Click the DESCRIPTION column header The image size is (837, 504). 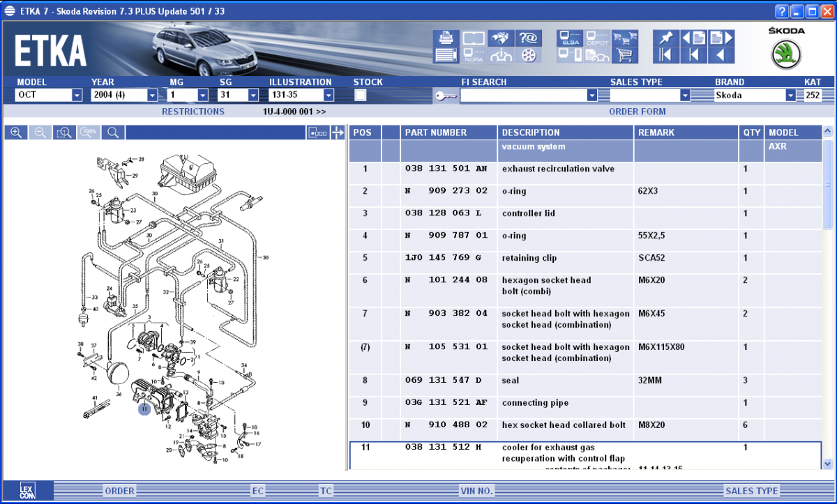tap(566, 132)
